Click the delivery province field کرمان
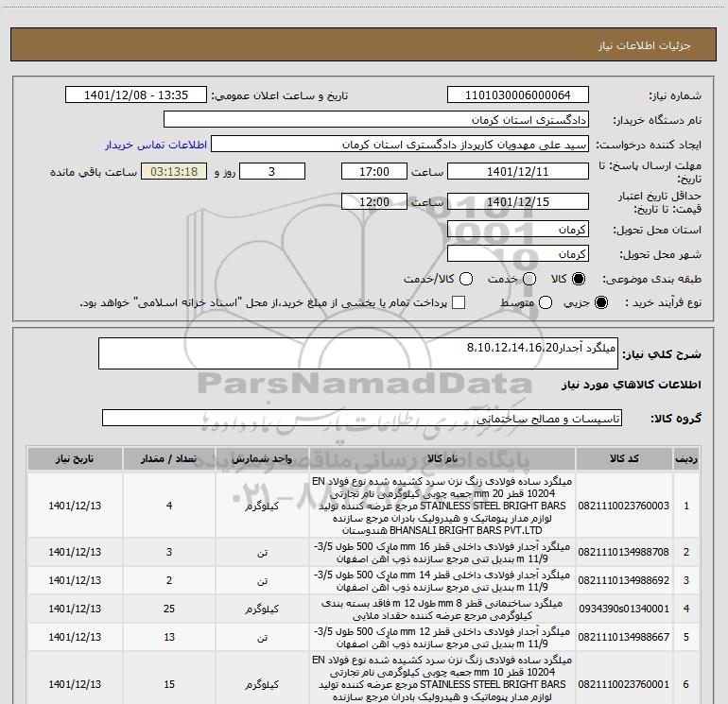 518,230
